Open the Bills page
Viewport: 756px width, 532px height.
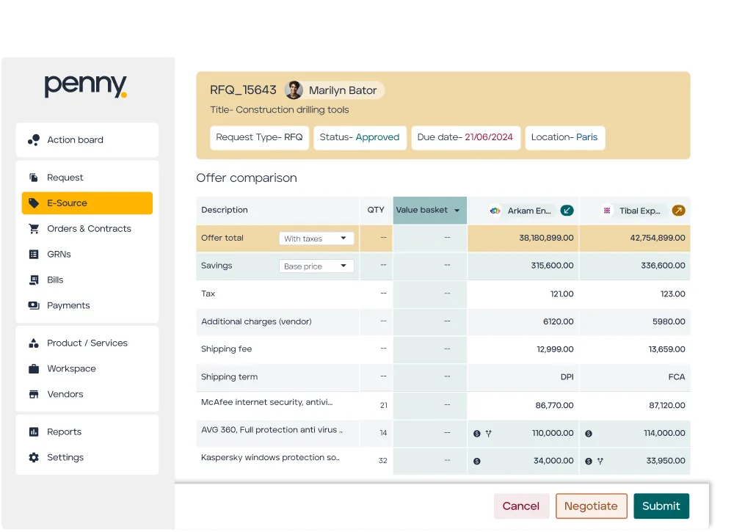87,280
